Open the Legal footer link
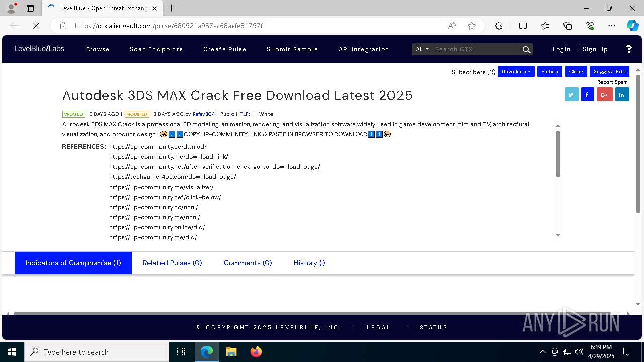The height and width of the screenshot is (362, 644). [378, 327]
